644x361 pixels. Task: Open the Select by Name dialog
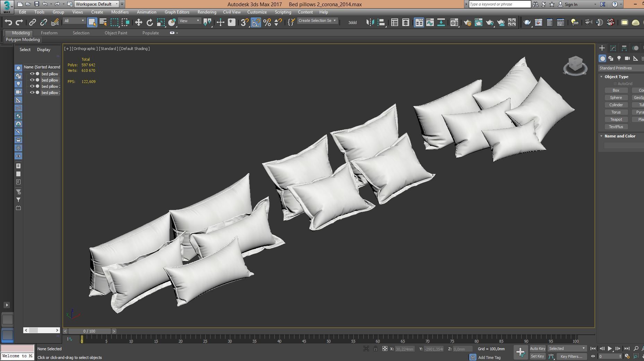point(103,23)
